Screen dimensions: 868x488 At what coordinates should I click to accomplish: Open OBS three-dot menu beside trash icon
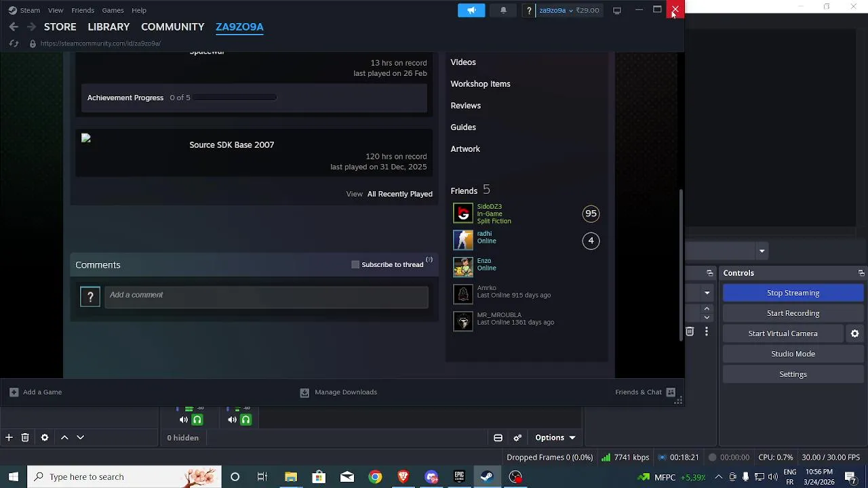tap(707, 331)
